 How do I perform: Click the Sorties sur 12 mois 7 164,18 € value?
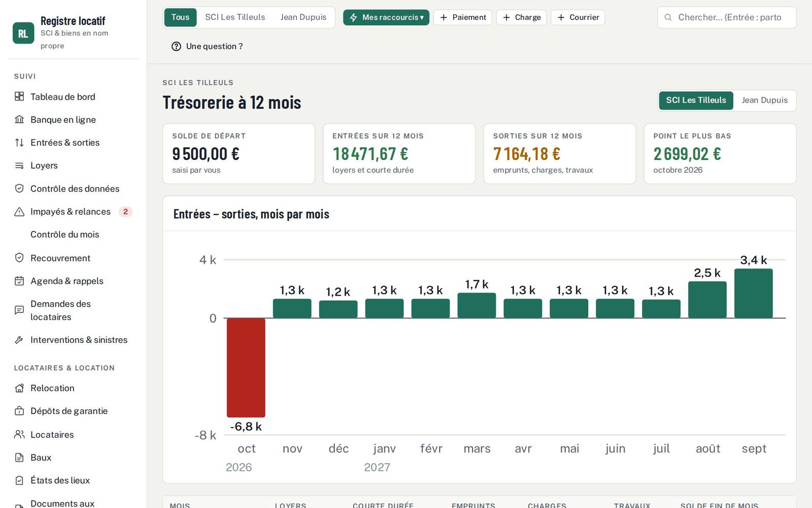[x=527, y=154]
